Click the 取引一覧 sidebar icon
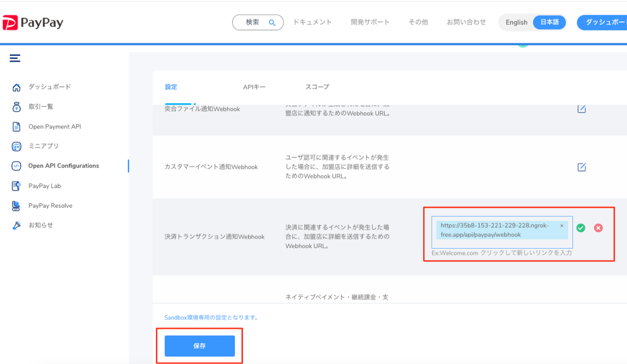627x364 pixels. [x=17, y=107]
